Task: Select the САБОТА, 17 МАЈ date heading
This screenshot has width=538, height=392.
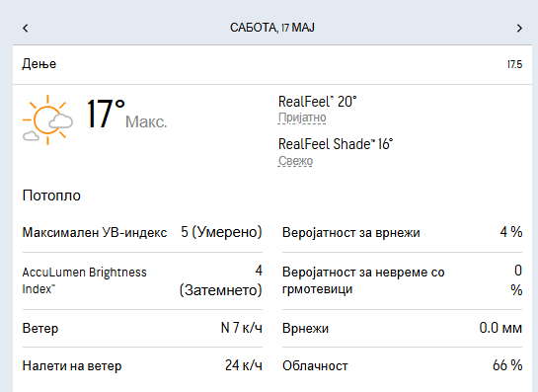Action: pyautogui.click(x=272, y=28)
